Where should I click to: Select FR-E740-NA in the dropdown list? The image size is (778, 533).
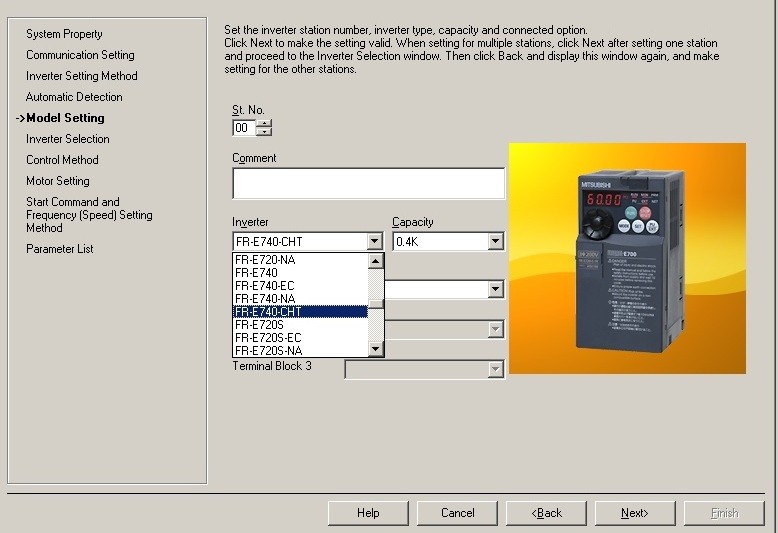coord(300,299)
